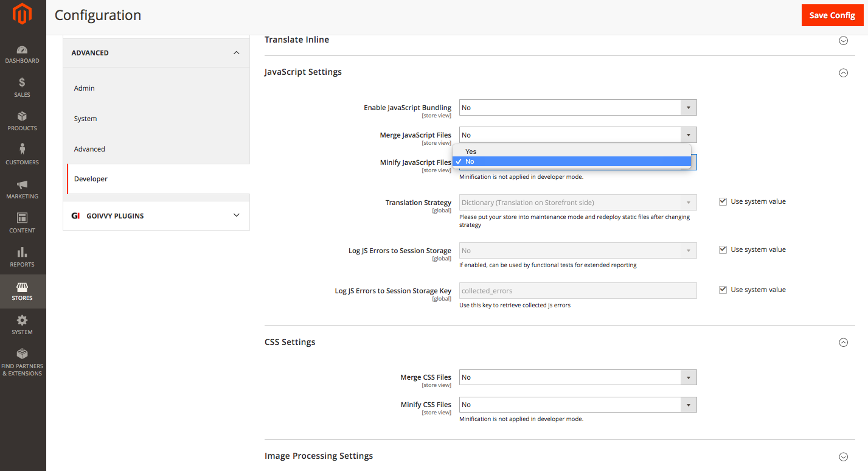
Task: Select Yes in the open dropdown list
Action: pos(471,152)
